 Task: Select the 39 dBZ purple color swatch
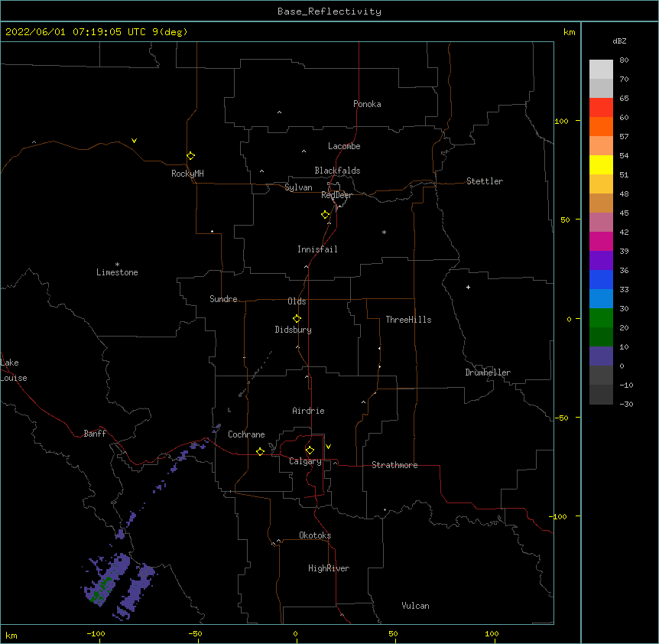(601, 260)
